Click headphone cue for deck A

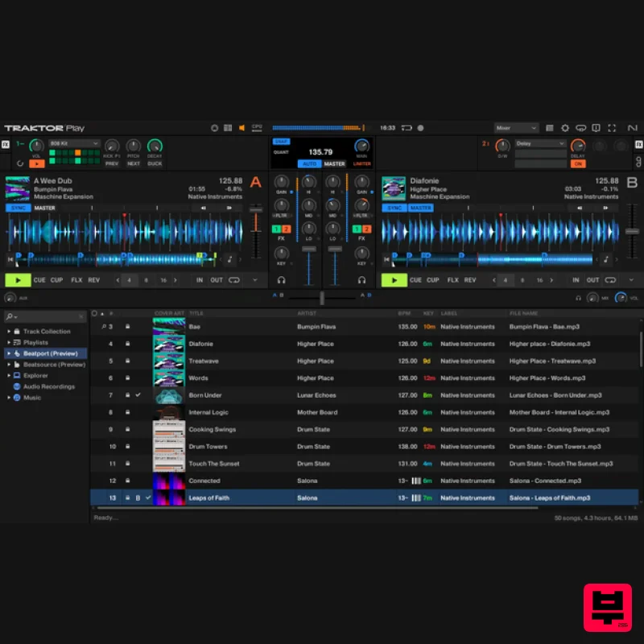pyautogui.click(x=281, y=280)
